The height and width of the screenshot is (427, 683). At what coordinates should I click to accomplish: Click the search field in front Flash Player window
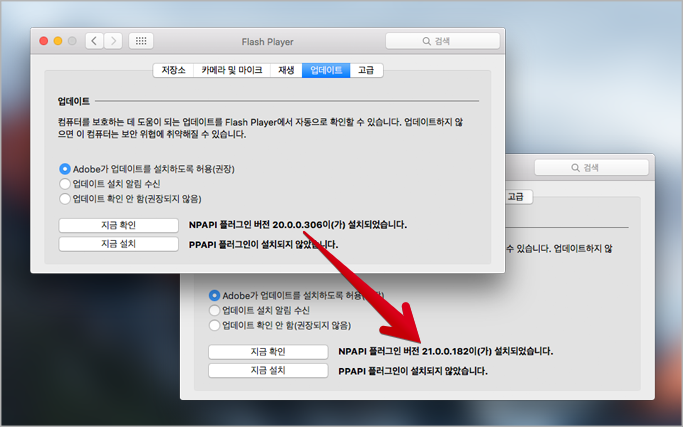pos(443,41)
